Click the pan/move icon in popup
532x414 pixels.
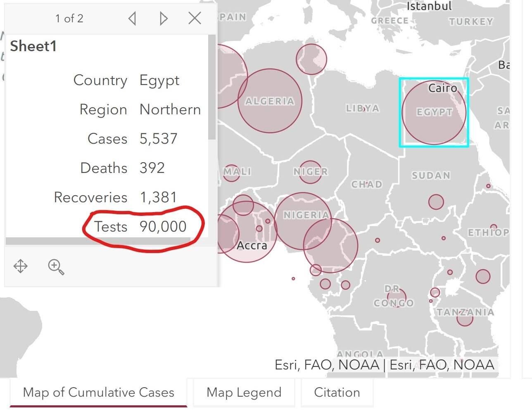tap(21, 266)
